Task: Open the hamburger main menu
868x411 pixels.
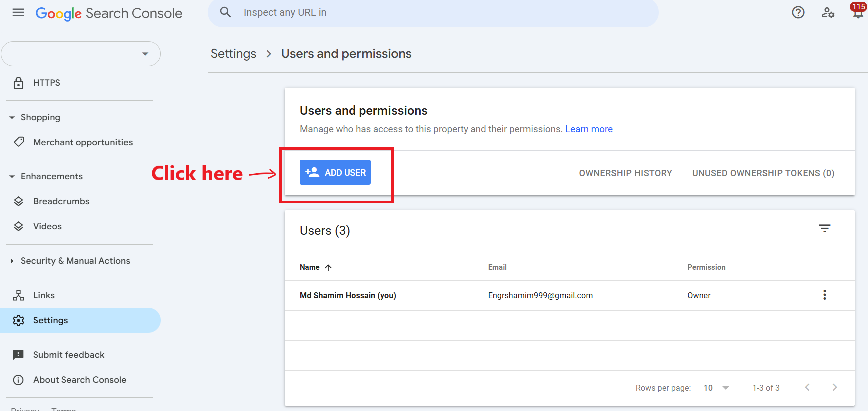Action: pyautogui.click(x=18, y=13)
